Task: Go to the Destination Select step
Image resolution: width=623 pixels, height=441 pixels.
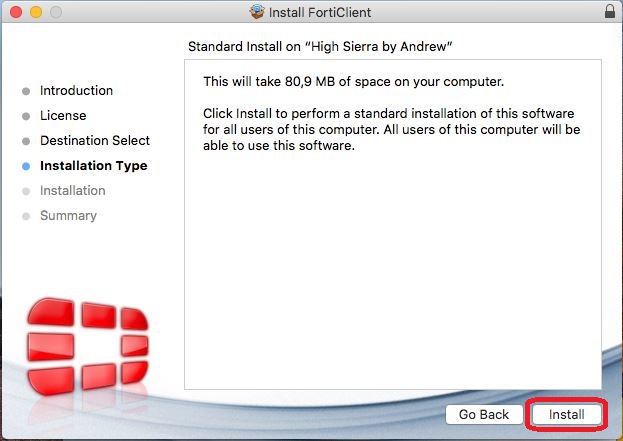Action: (x=95, y=141)
